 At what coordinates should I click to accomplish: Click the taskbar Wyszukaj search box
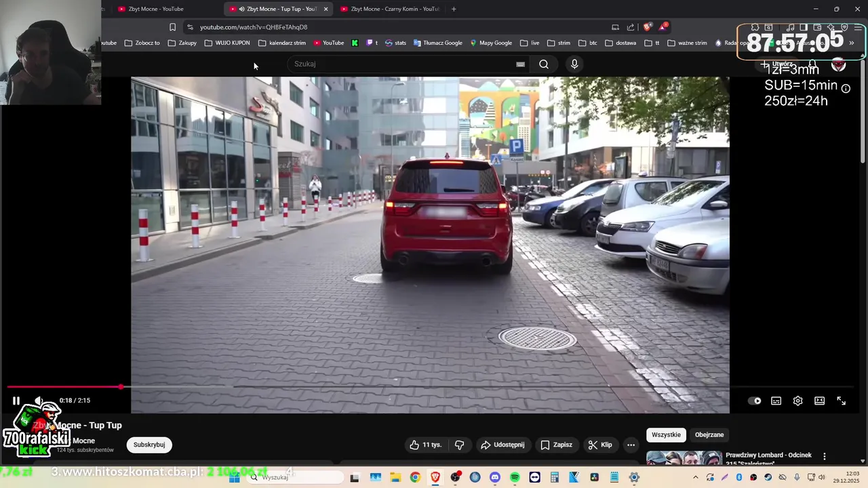pyautogui.click(x=296, y=477)
